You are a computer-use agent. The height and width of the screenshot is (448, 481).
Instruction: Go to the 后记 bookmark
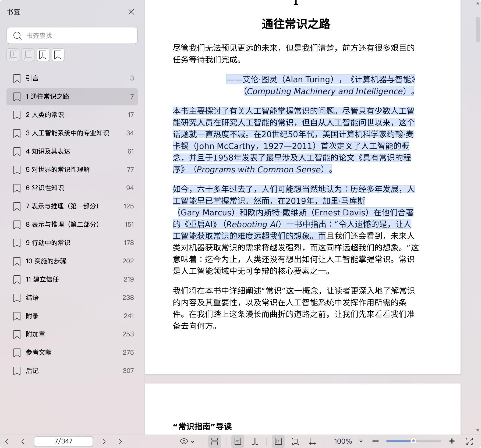[72, 371]
